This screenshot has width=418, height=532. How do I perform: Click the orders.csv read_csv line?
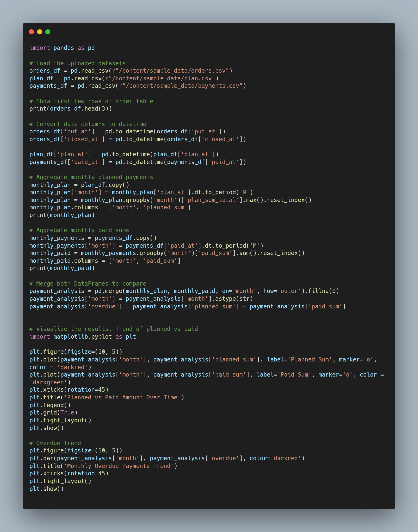point(131,71)
